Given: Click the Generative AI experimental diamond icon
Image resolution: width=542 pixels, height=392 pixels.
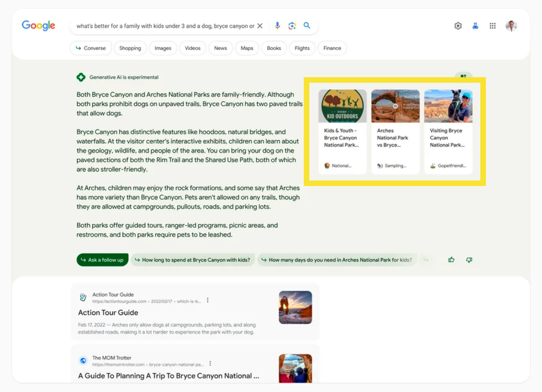Looking at the screenshot, I should pyautogui.click(x=81, y=77).
